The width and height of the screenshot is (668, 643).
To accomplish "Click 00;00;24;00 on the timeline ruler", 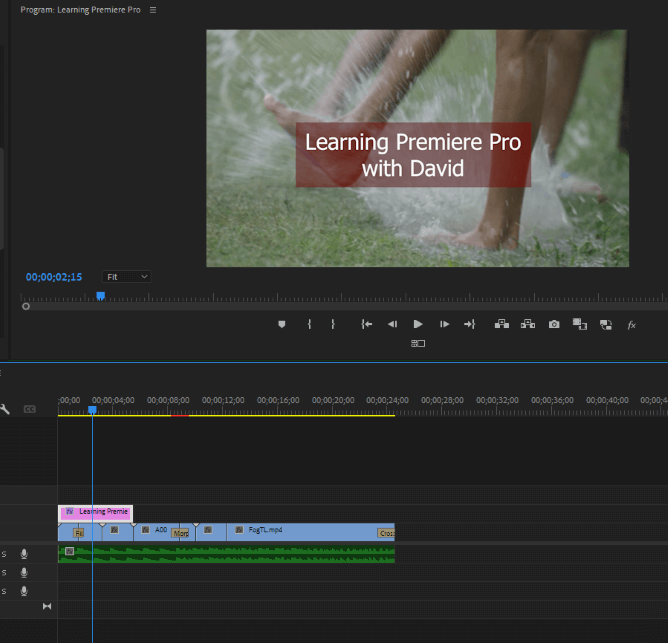I will pyautogui.click(x=387, y=400).
